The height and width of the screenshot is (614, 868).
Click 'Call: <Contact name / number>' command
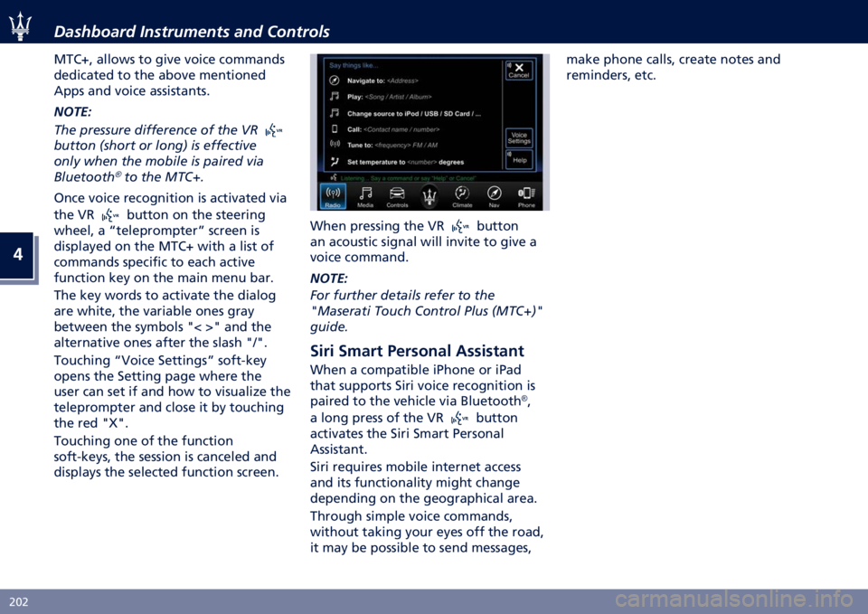(393, 129)
